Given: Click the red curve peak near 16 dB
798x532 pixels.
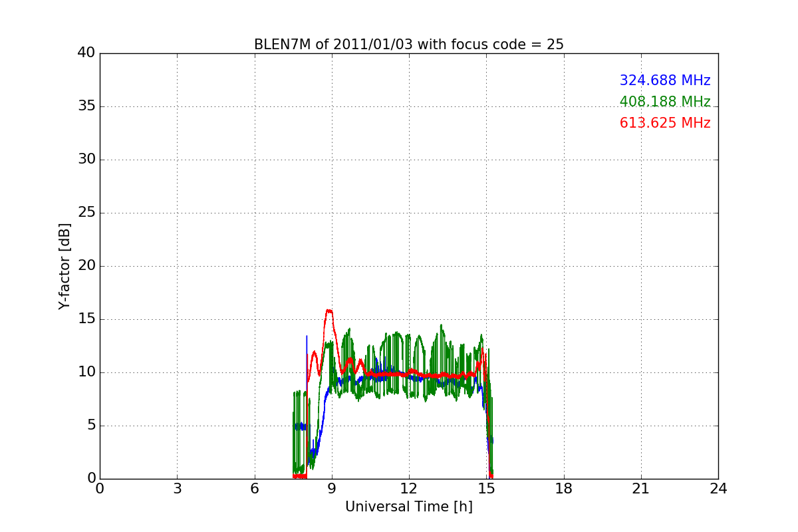Looking at the screenshot, I should coord(329,311).
